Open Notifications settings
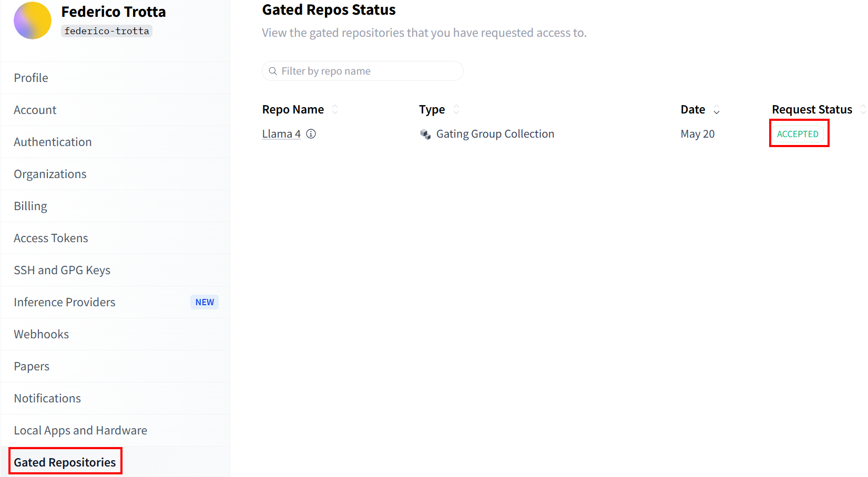 47,398
